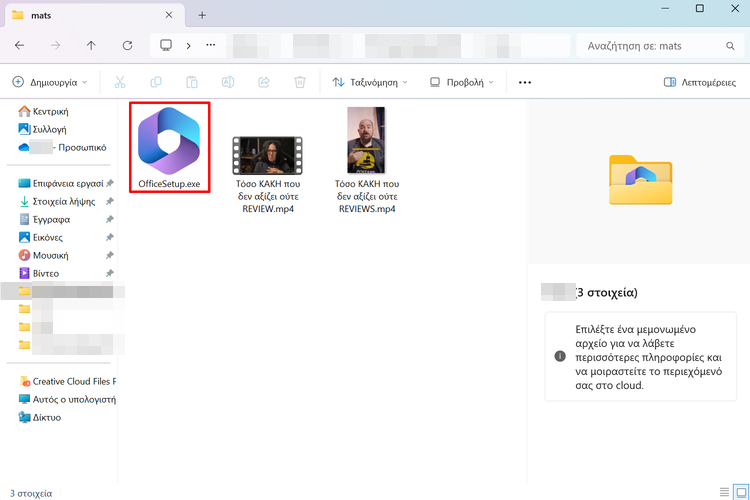Image resolution: width=750 pixels, height=500 pixels.
Task: Click the computer icon in address bar
Action: 166,45
